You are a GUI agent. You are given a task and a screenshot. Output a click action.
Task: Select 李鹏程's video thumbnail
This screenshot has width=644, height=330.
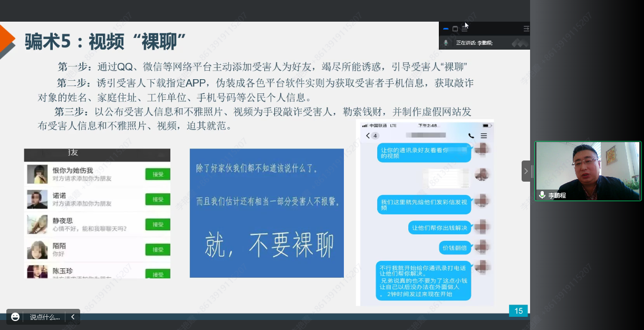coord(588,171)
